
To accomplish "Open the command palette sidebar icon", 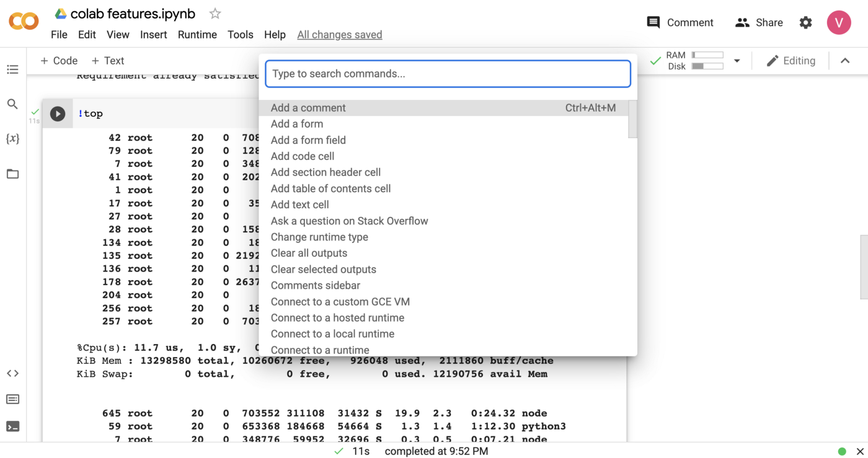I will (12, 399).
